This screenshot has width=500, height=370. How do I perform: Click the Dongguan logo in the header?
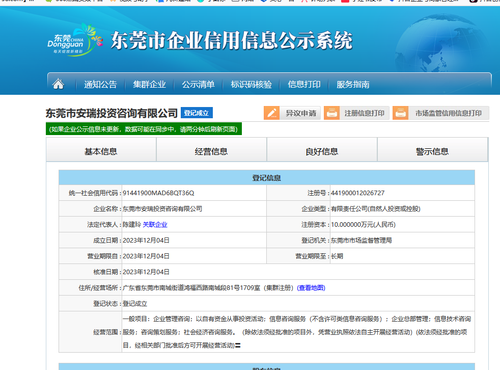click(75, 40)
